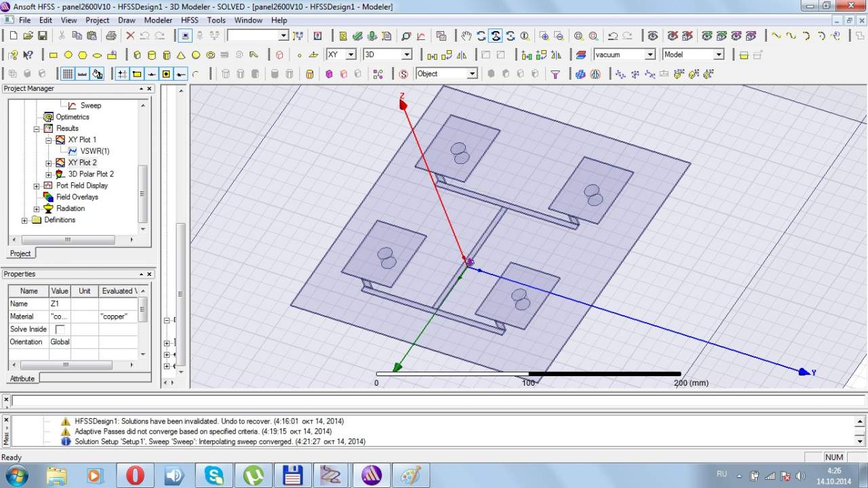The image size is (868, 488).
Task: Activate the Pan view hand tool
Action: (467, 36)
